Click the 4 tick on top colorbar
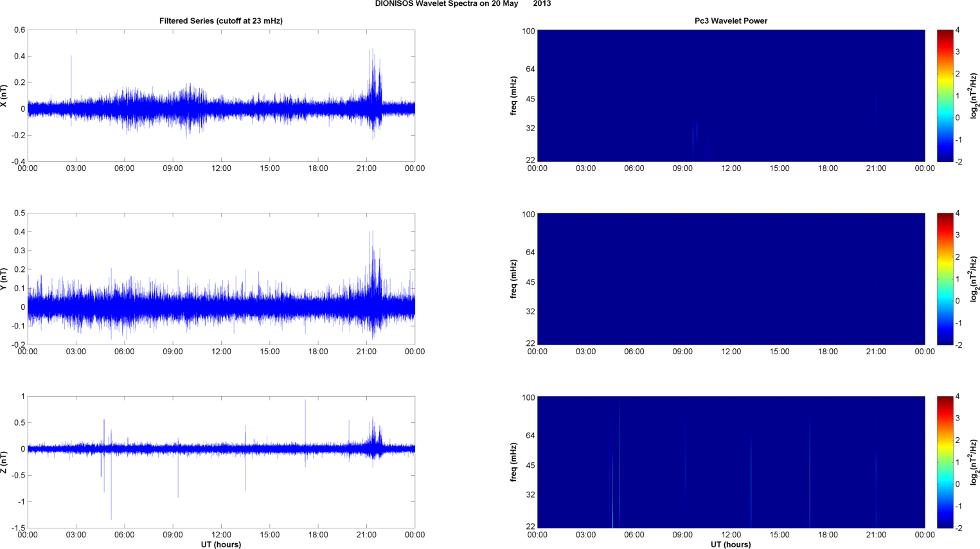Viewport: 980px width, 549px height. [x=958, y=30]
